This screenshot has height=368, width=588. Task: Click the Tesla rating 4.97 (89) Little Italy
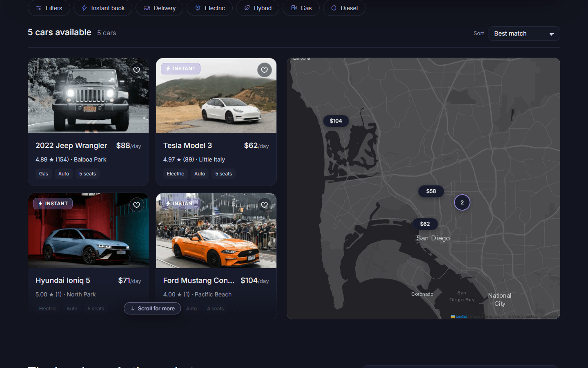click(x=194, y=159)
